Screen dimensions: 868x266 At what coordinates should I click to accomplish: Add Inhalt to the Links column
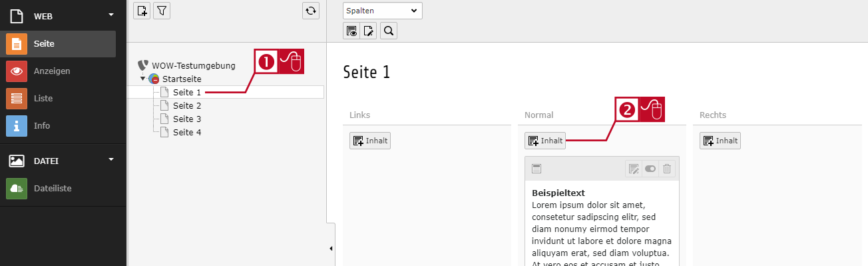pos(370,141)
